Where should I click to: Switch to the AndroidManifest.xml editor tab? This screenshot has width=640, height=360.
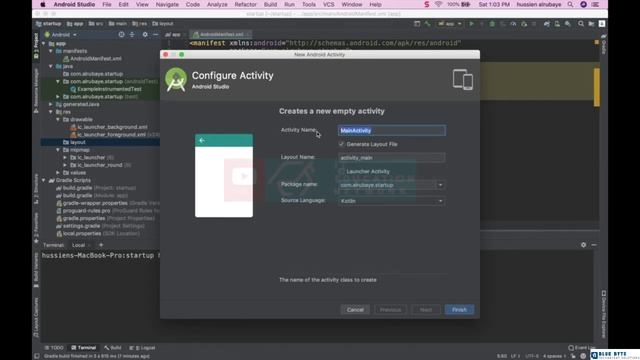coord(221,35)
